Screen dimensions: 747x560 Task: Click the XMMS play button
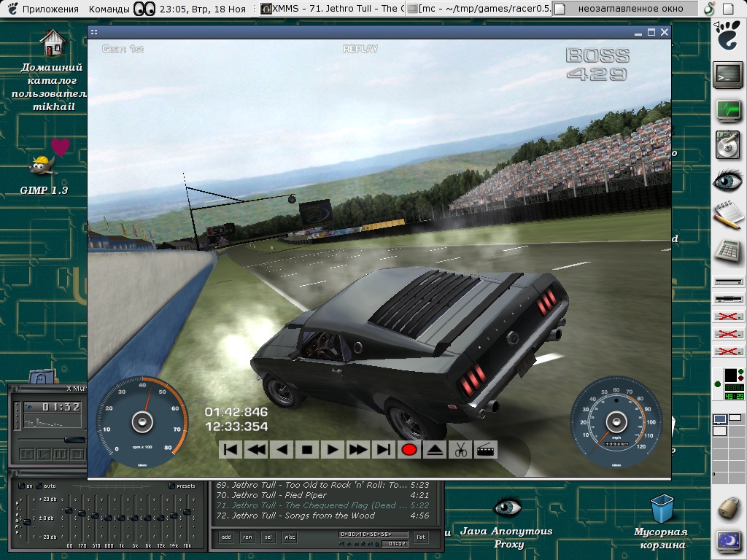click(x=43, y=454)
